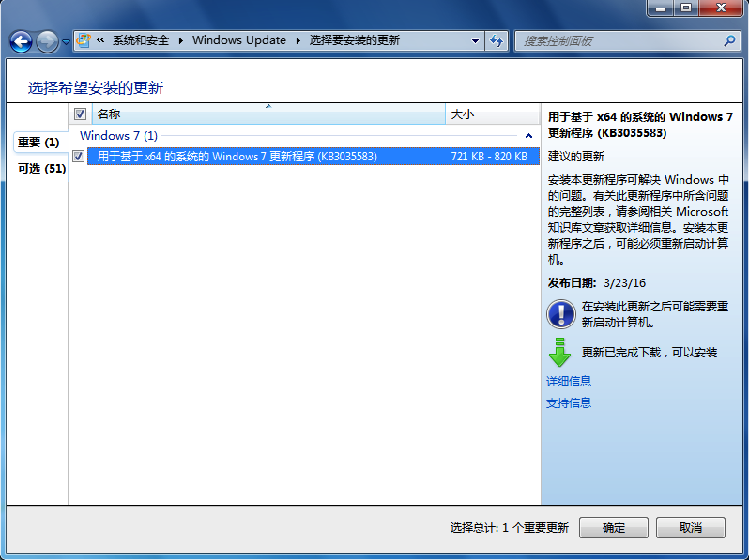Minimize the window
The height and width of the screenshot is (560, 749).
(x=661, y=8)
